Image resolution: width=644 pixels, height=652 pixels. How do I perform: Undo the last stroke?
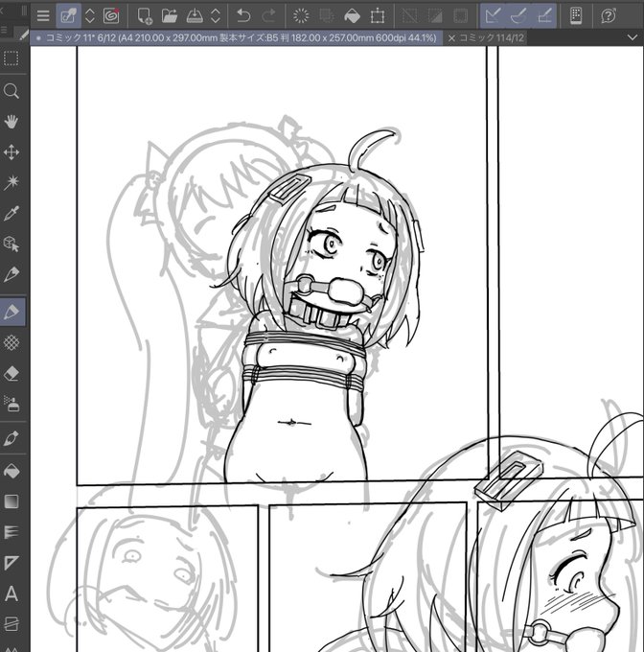[243, 15]
